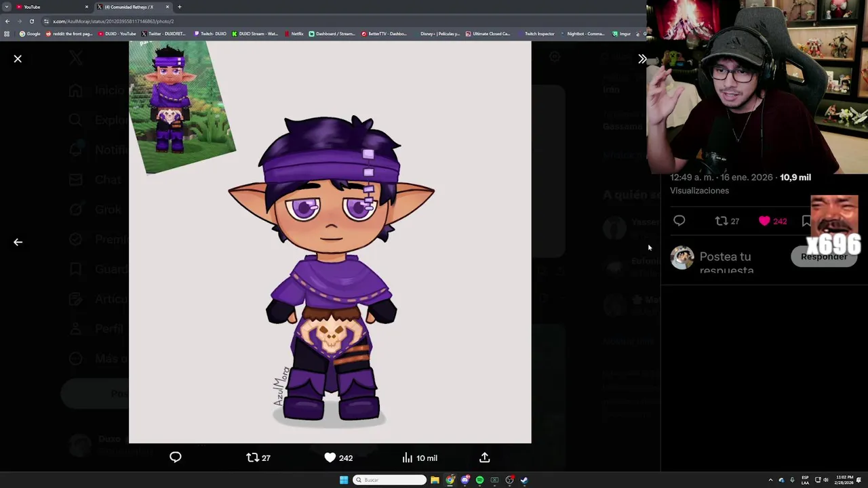Go back in browser history

click(x=7, y=21)
